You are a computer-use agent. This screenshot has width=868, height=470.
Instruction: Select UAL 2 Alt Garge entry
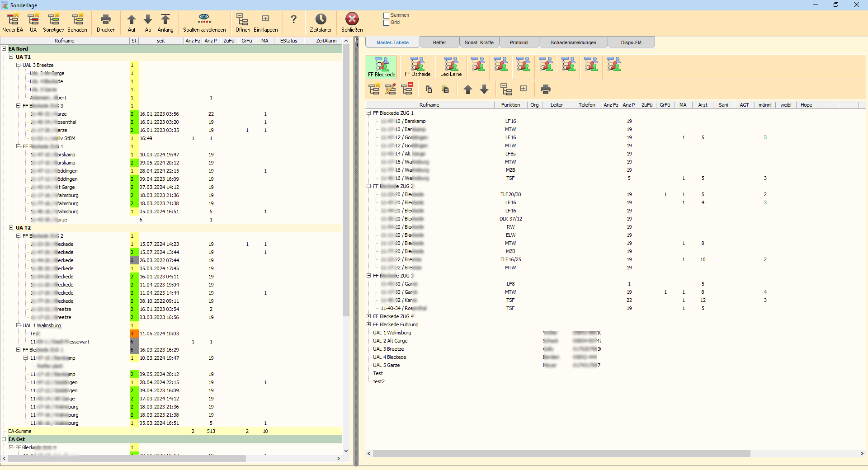point(390,341)
